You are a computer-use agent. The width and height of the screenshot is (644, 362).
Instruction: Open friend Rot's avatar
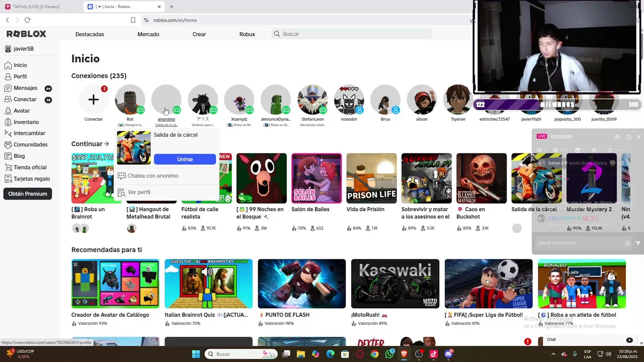point(130,100)
